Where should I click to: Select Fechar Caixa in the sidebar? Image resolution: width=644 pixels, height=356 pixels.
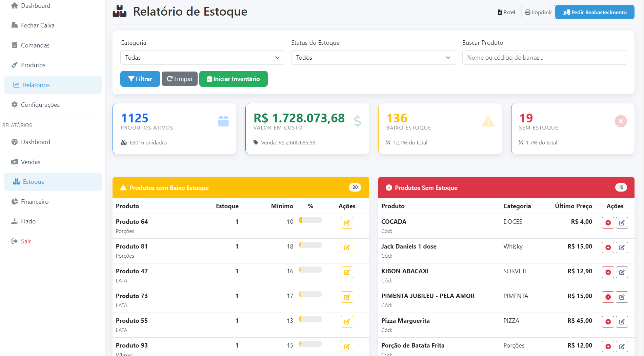37,25
